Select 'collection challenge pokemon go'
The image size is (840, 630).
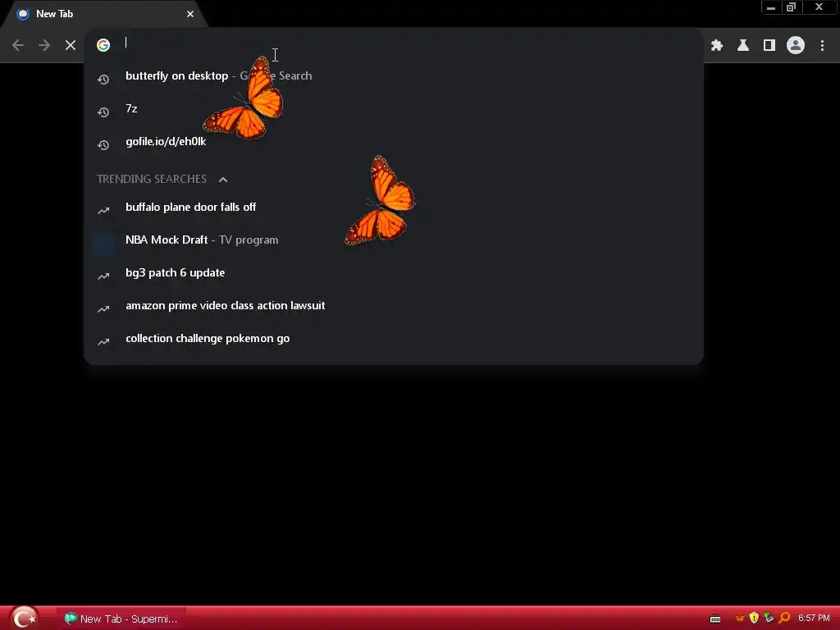[x=393, y=339]
